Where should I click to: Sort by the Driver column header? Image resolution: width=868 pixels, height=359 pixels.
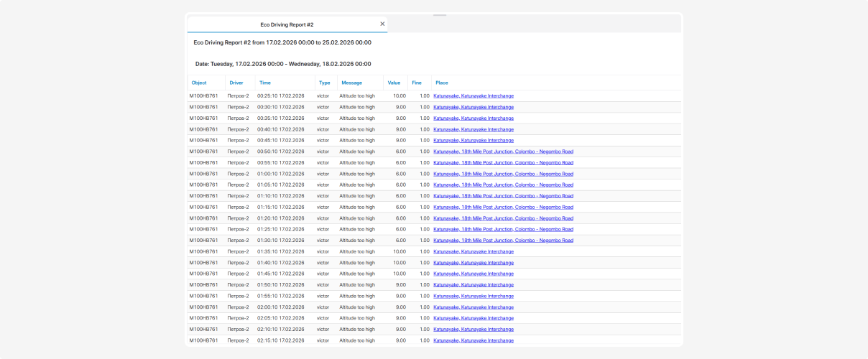coord(236,83)
